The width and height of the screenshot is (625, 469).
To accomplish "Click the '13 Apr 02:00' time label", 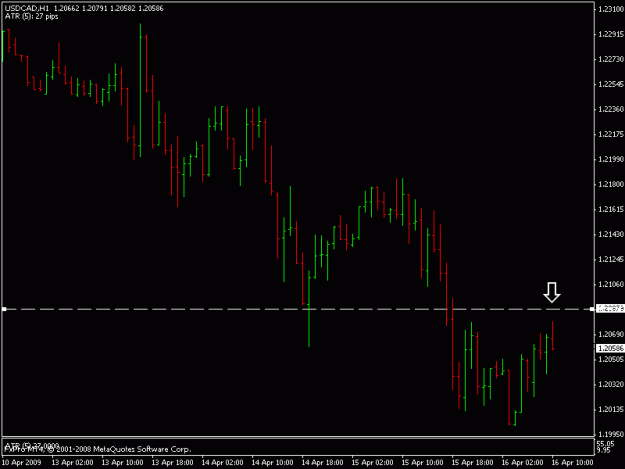I will (x=73, y=463).
